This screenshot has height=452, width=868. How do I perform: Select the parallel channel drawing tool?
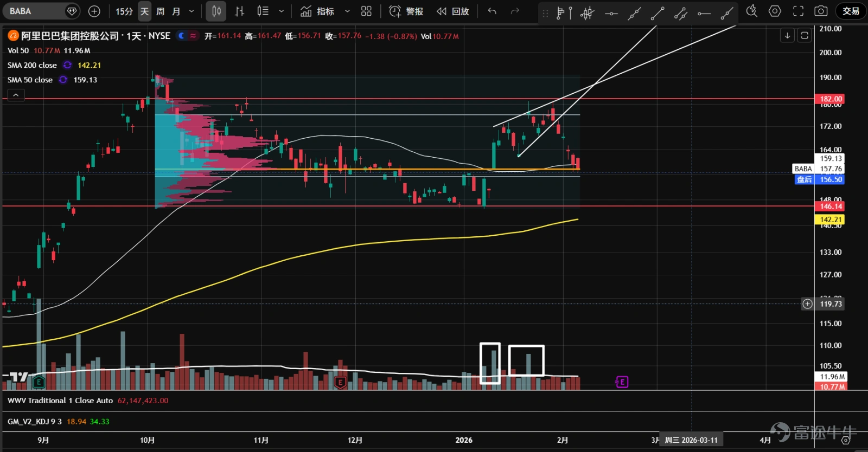681,12
